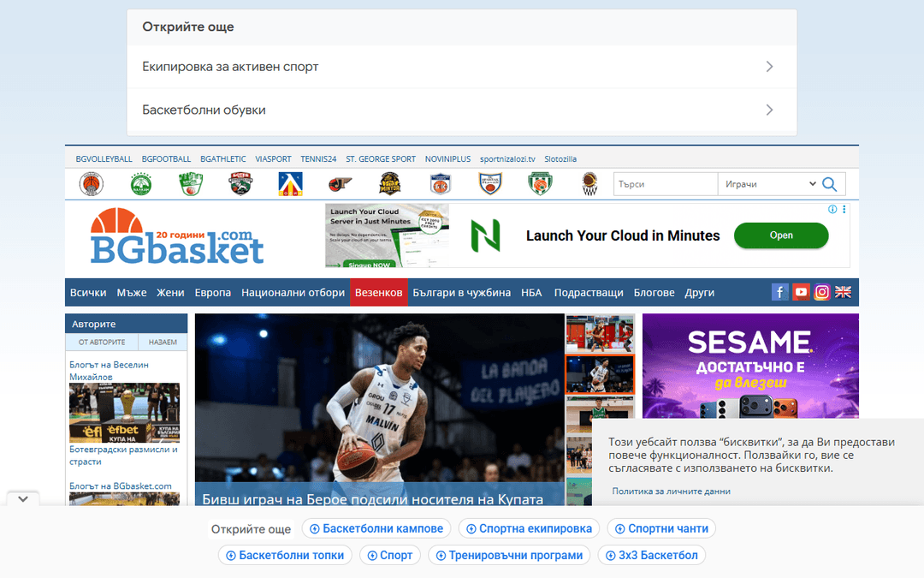Click the basketball-with-net logo at row end

pyautogui.click(x=589, y=184)
